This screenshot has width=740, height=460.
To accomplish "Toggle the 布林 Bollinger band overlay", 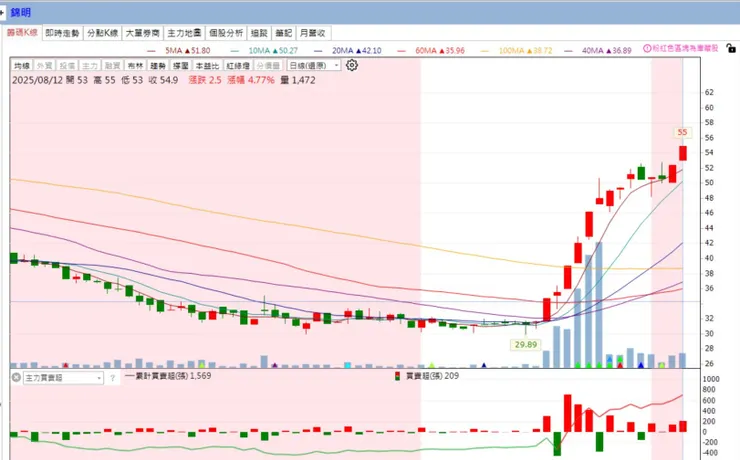I will [135, 66].
